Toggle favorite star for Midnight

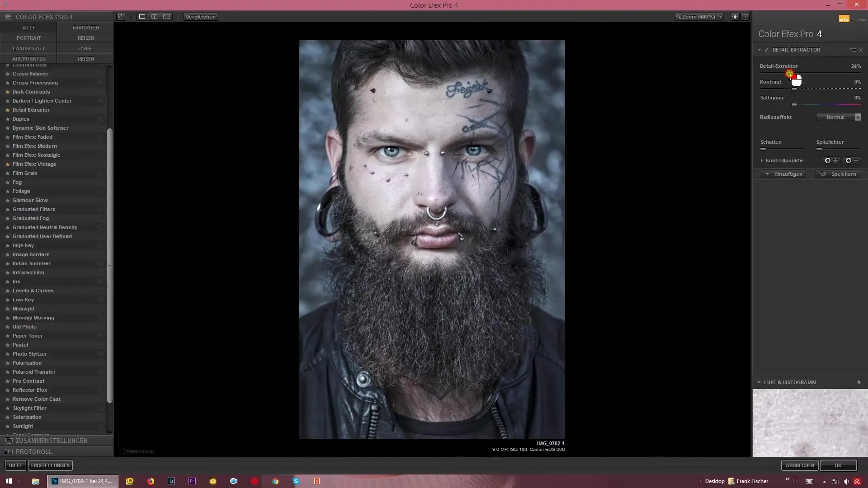pos(8,309)
